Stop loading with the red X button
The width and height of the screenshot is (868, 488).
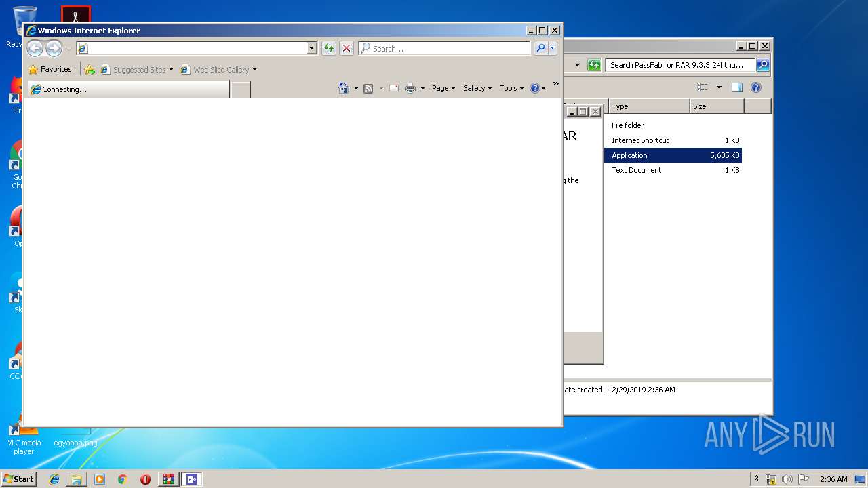[347, 48]
